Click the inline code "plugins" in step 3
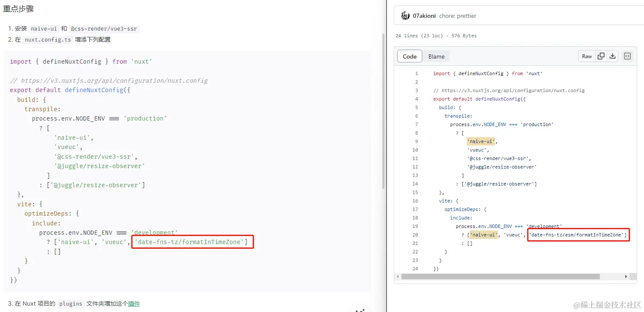This screenshot has height=312, width=644. tap(70, 304)
